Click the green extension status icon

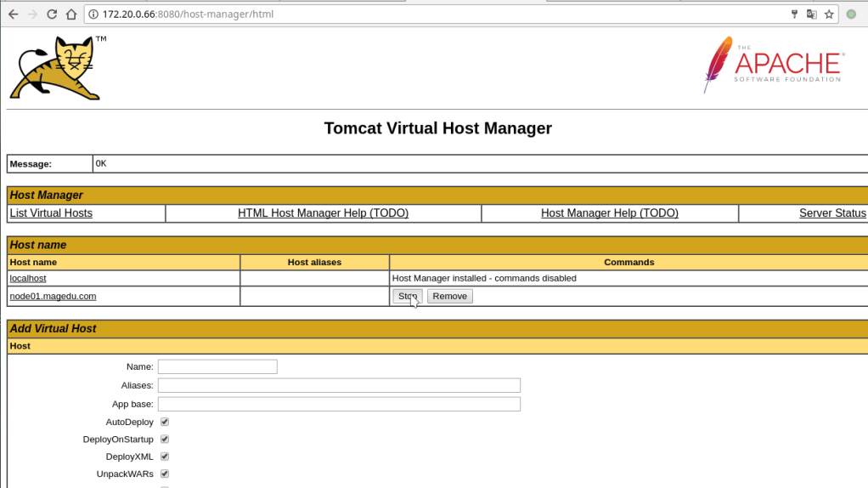coord(851,14)
